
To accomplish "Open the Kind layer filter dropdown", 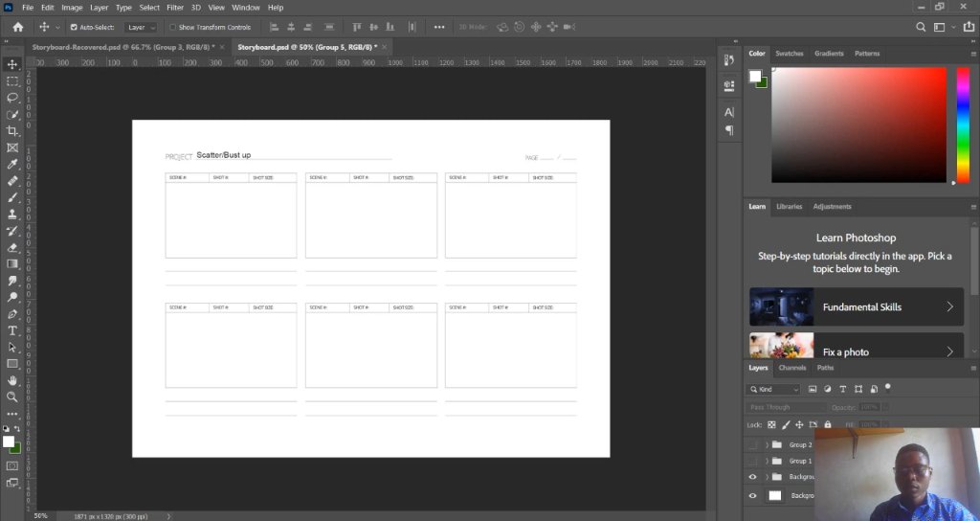I will point(773,389).
